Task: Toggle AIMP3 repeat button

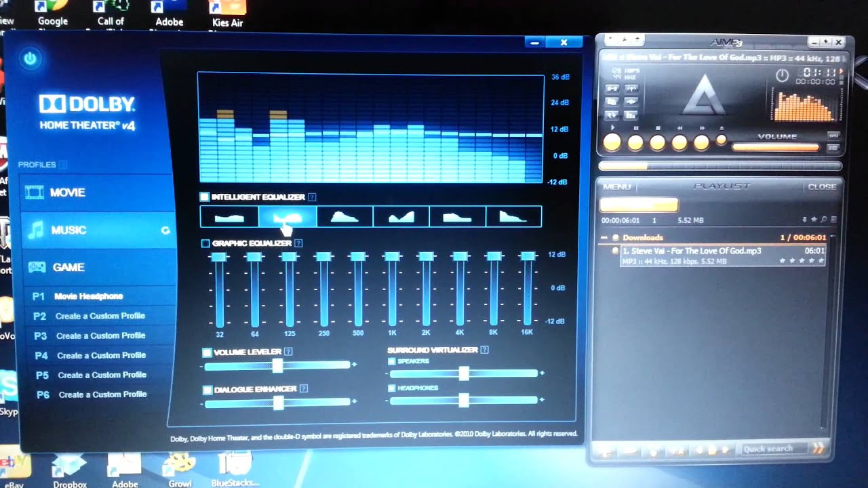Action: [612, 115]
